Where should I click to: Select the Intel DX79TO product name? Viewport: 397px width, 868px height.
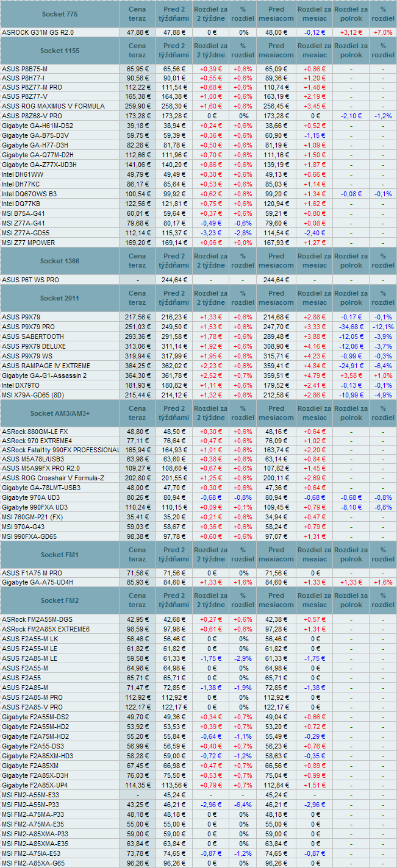(x=21, y=385)
